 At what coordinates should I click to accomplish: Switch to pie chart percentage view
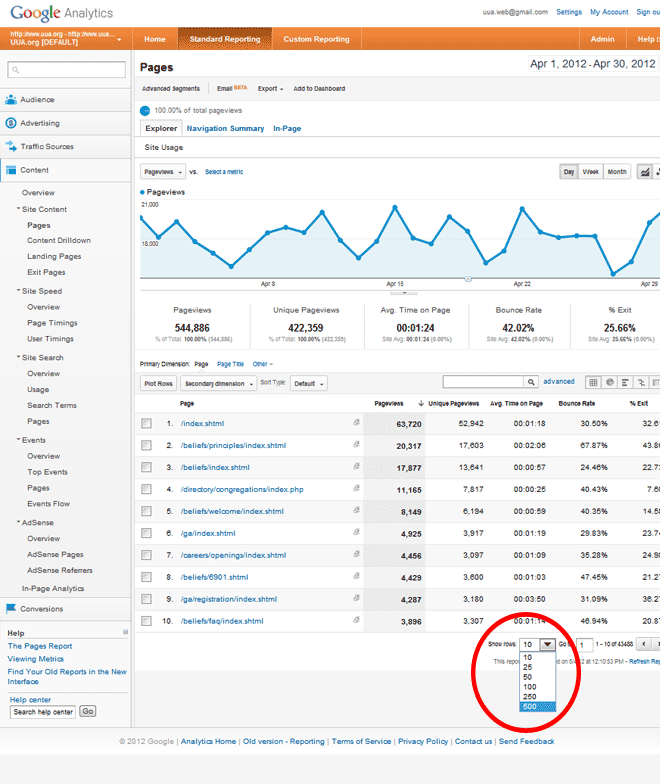[610, 382]
